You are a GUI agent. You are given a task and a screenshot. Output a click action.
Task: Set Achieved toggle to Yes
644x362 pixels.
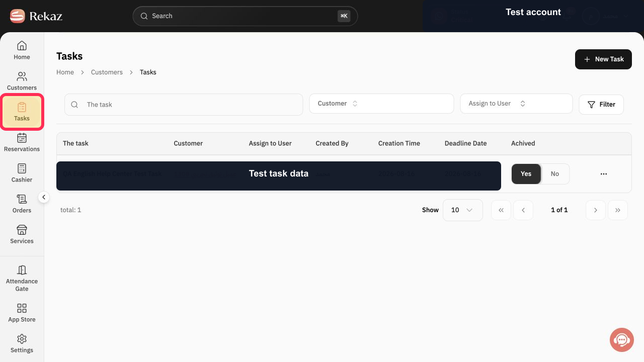click(x=526, y=174)
